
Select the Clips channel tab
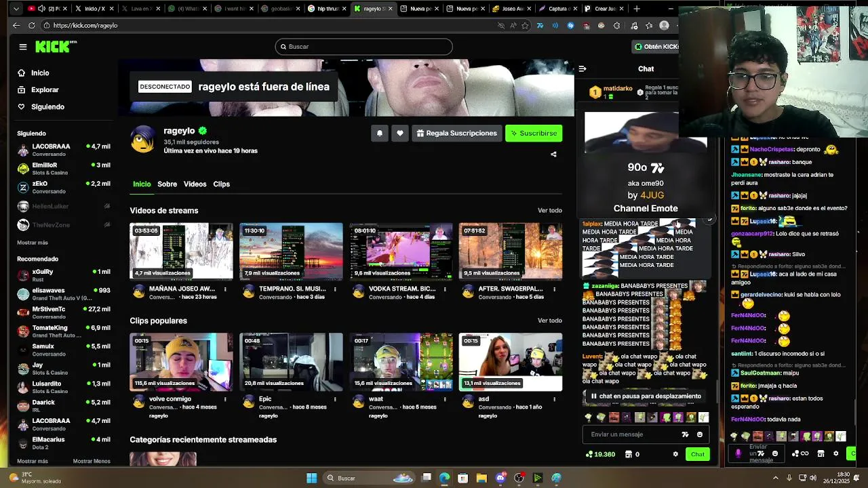tap(221, 184)
